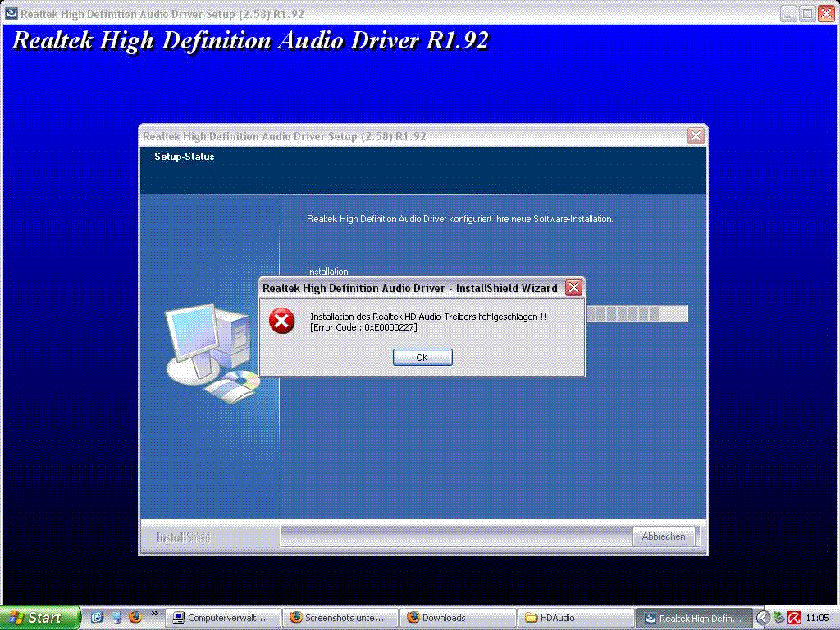This screenshot has height=630, width=840.
Task: Minimize the main Realtek setup window
Action: (787, 14)
